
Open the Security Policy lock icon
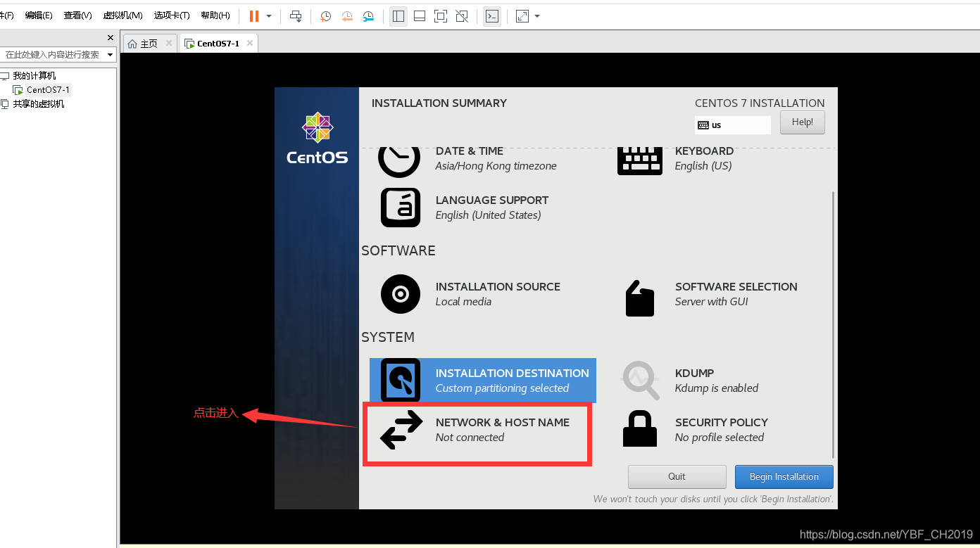point(640,430)
